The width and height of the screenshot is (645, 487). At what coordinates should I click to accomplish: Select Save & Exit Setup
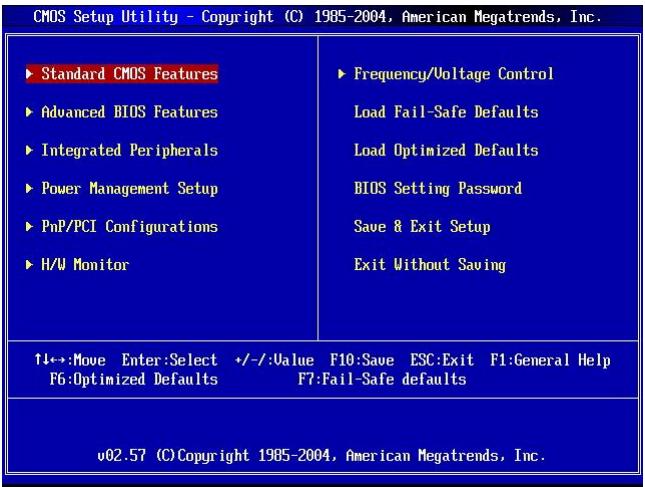tap(422, 227)
